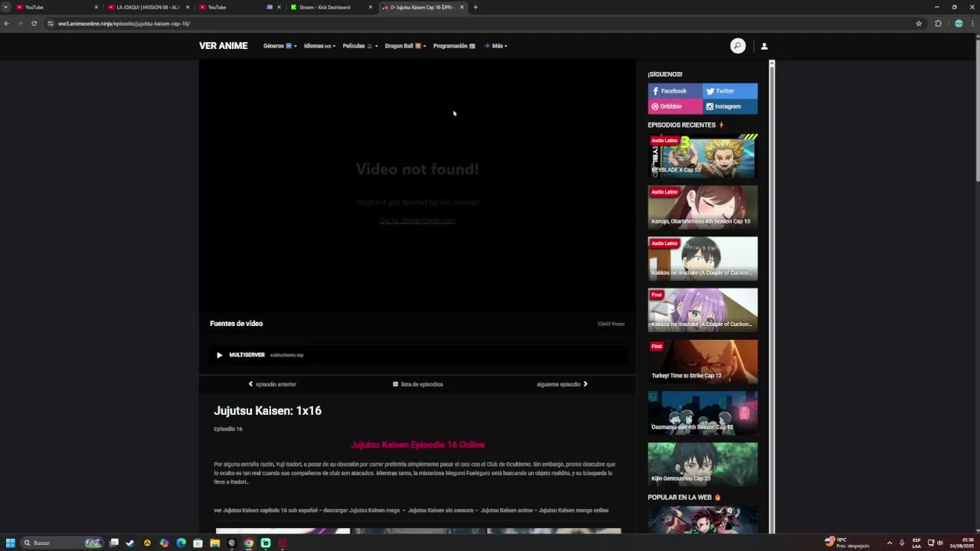Viewport: 980px width, 551px height.
Task: Open File Explorer from the taskbar
Action: point(215,543)
